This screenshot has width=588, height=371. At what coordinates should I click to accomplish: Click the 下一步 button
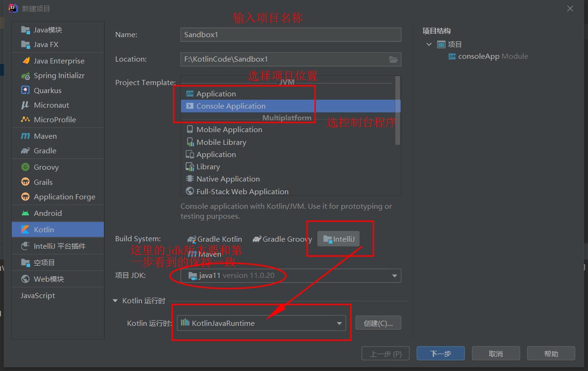(x=440, y=354)
